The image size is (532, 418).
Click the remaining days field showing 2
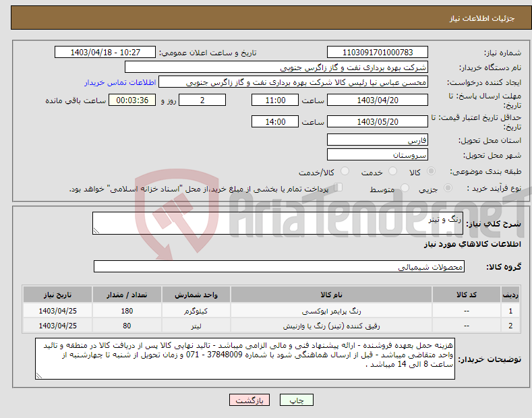202,100
